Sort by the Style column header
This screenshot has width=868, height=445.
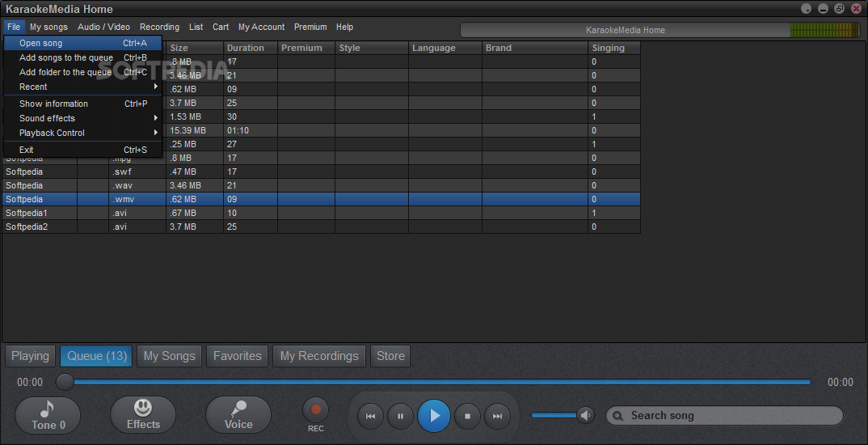(x=372, y=48)
